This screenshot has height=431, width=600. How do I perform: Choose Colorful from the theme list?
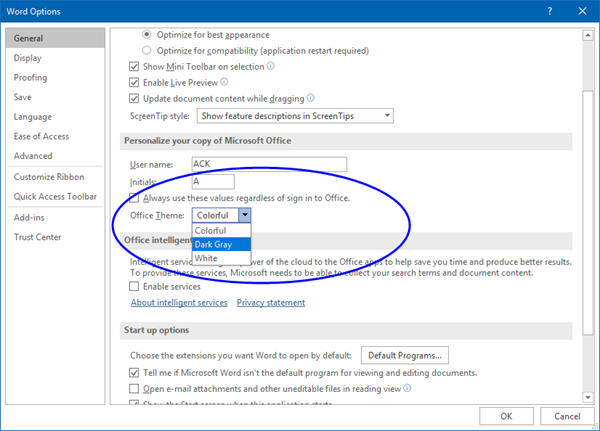222,230
